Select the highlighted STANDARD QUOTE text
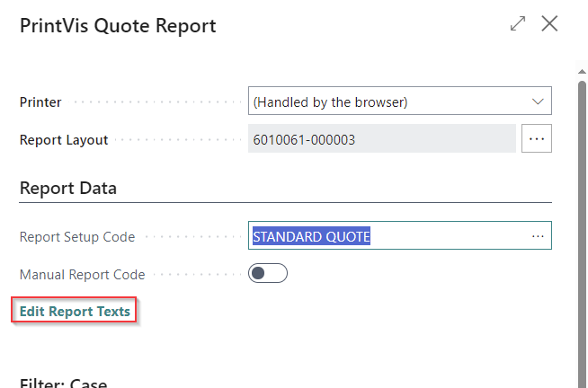The image size is (588, 388). click(312, 236)
